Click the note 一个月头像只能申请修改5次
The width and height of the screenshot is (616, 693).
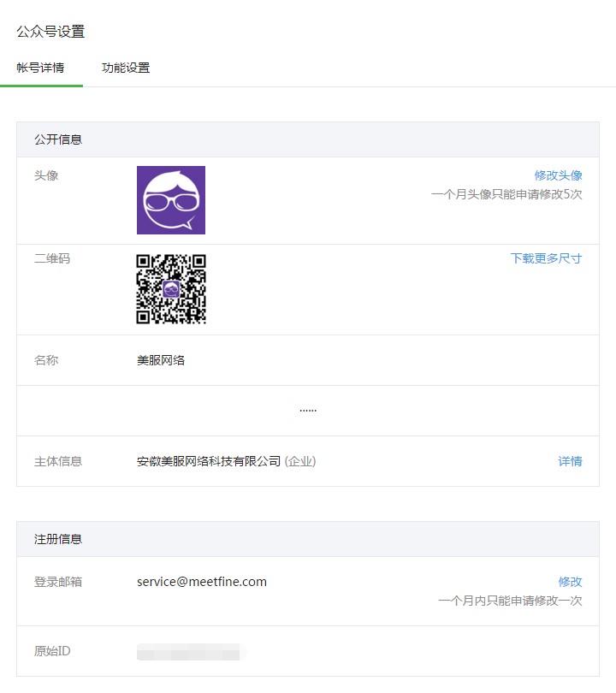pyautogui.click(x=506, y=194)
